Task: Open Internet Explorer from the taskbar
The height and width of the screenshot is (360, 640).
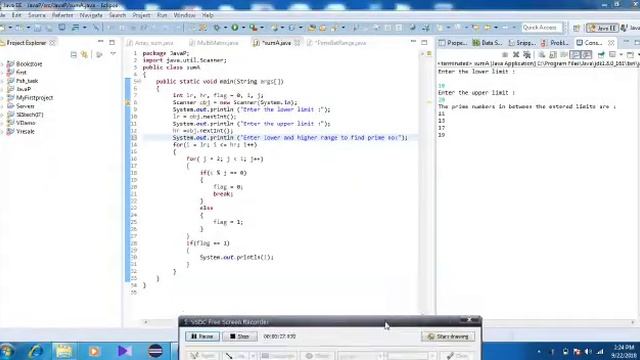Action: (x=36, y=351)
